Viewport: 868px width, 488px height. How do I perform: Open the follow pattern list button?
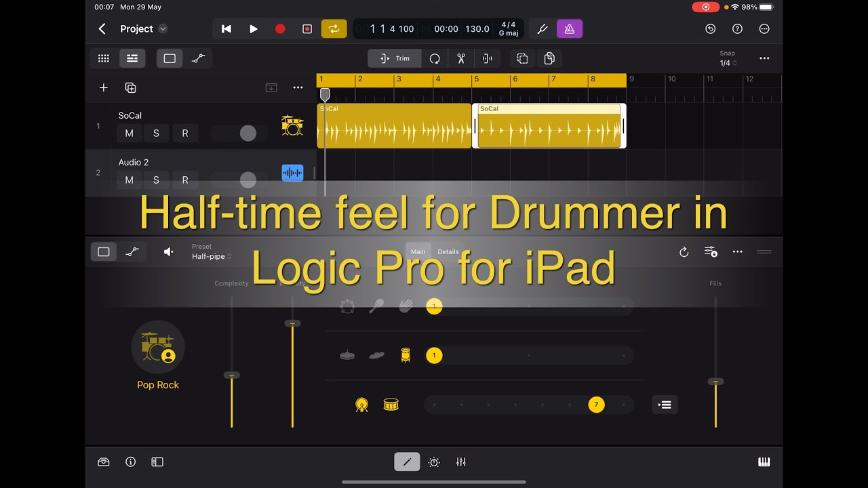(x=665, y=405)
